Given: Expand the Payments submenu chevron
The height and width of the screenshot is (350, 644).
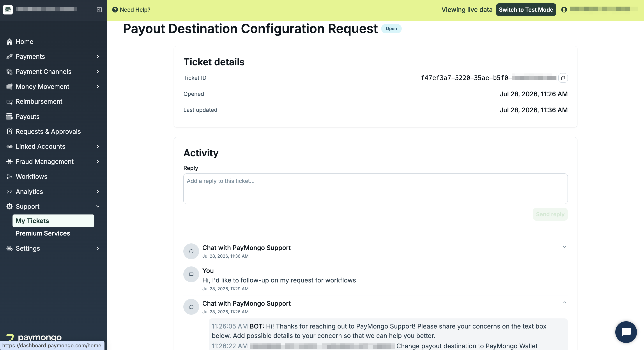Looking at the screenshot, I should 98,57.
